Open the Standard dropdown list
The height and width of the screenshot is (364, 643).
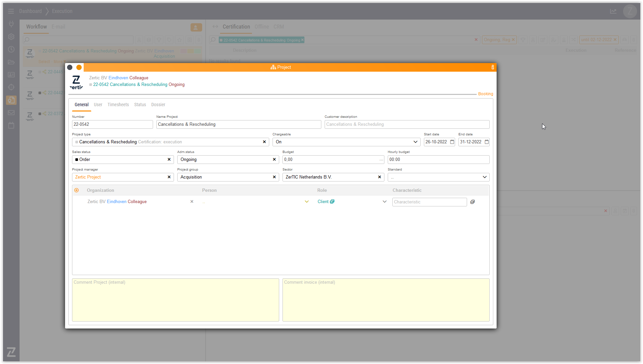click(x=484, y=177)
